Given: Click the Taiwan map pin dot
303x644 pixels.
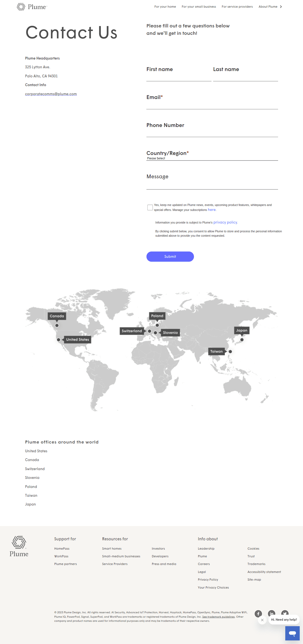Looking at the screenshot, I should [x=230, y=352].
